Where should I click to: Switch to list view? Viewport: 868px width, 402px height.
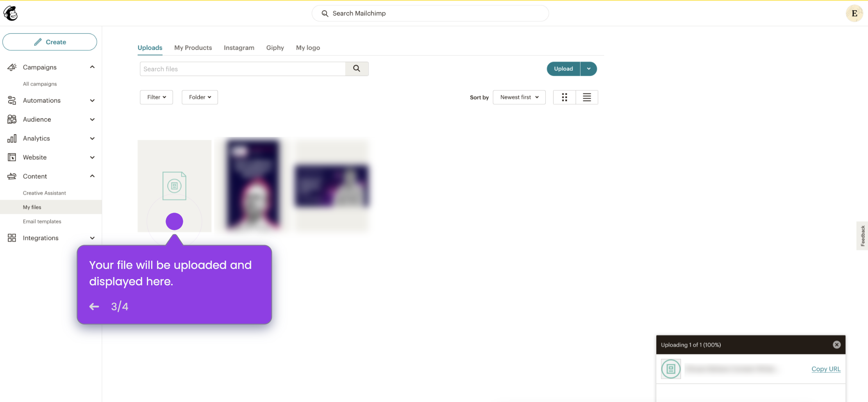click(x=587, y=97)
